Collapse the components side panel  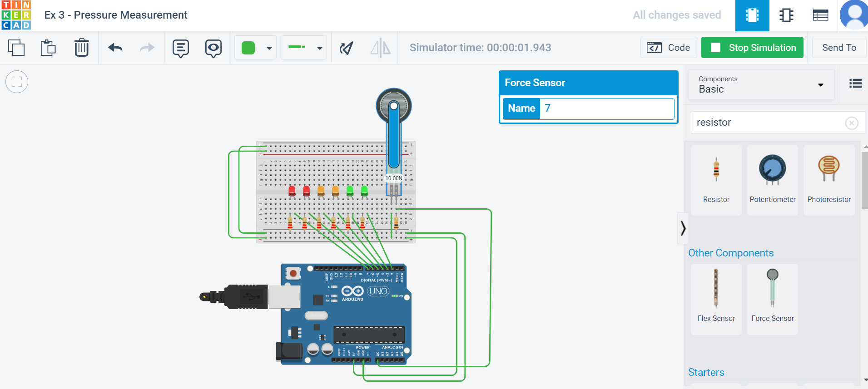[x=683, y=228]
